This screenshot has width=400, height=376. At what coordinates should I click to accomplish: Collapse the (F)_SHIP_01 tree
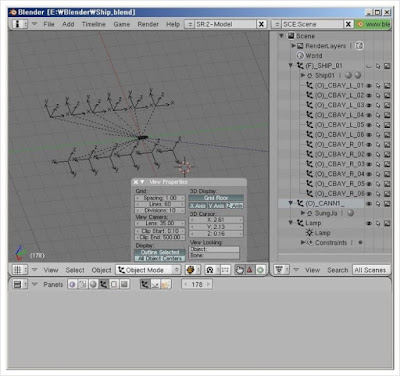click(291, 66)
